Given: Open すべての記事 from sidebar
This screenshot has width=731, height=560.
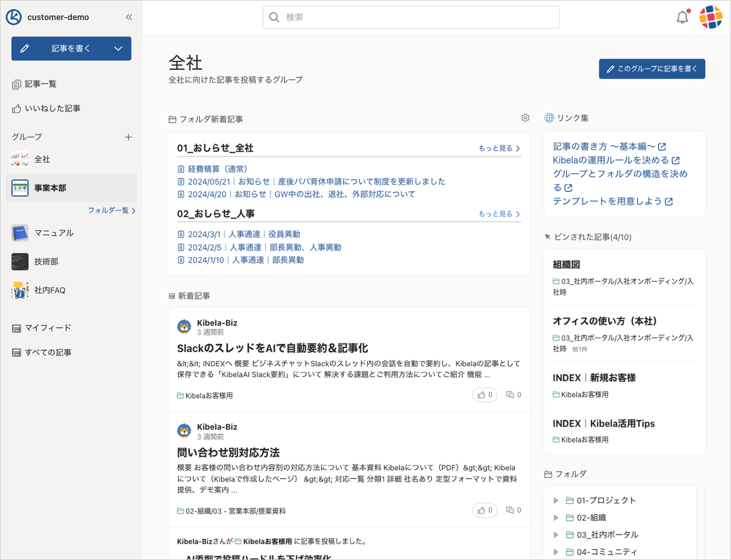Looking at the screenshot, I should pyautogui.click(x=48, y=352).
